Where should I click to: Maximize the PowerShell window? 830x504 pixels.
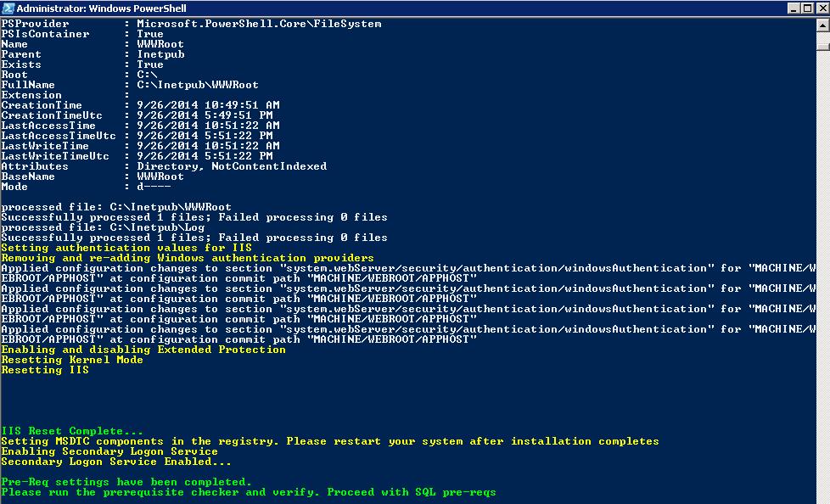pyautogui.click(x=807, y=8)
